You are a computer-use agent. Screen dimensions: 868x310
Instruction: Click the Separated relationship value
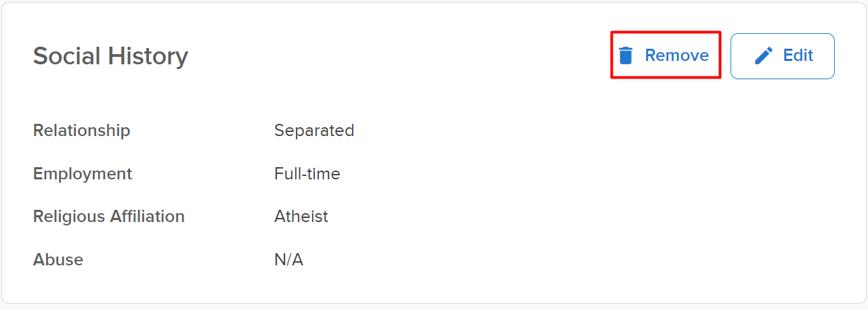pos(314,130)
